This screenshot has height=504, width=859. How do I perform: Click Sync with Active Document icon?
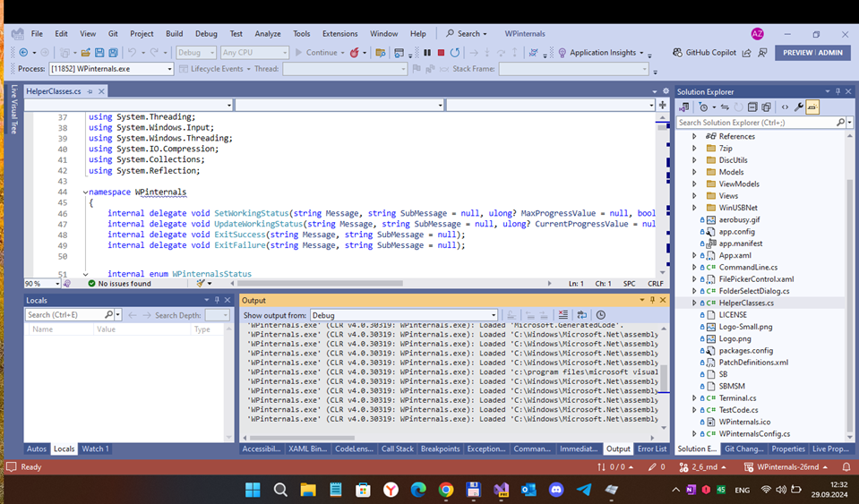pos(725,107)
